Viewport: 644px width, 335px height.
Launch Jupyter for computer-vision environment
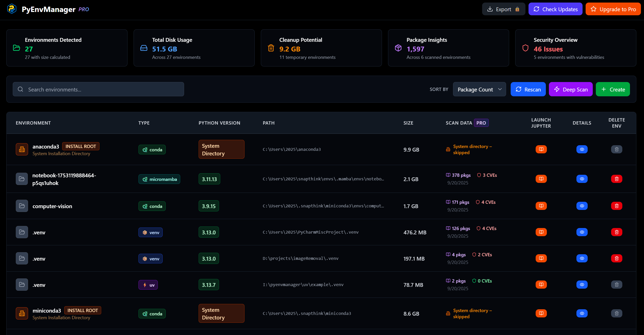pyautogui.click(x=541, y=206)
